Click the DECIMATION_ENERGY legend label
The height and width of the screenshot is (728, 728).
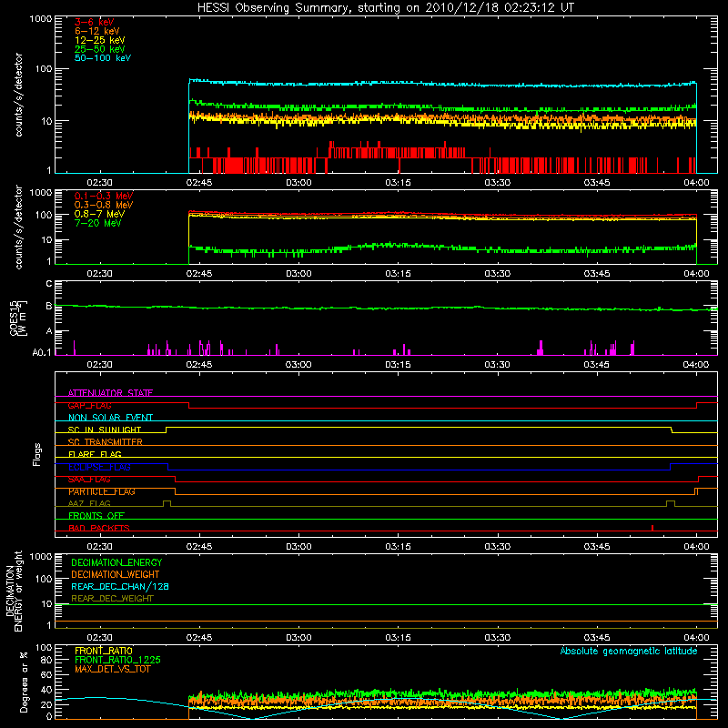click(116, 562)
